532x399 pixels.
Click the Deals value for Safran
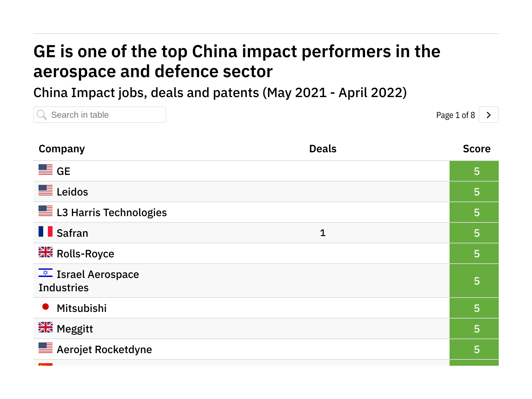pos(323,233)
